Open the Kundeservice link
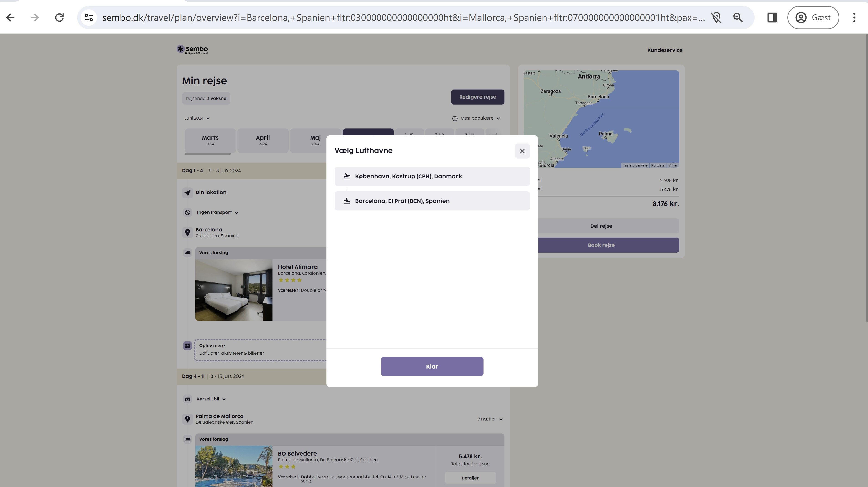 pyautogui.click(x=664, y=50)
